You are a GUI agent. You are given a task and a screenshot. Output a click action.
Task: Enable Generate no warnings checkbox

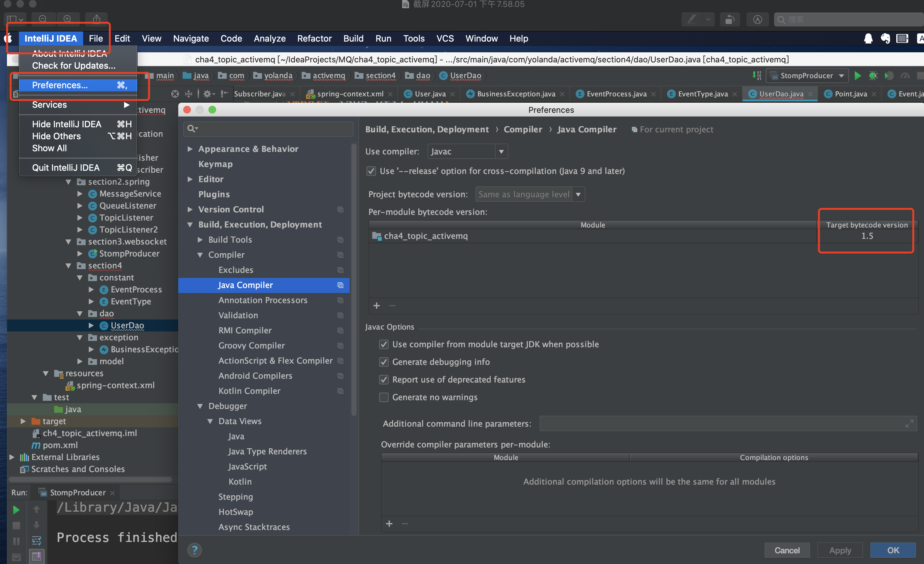[x=384, y=397]
